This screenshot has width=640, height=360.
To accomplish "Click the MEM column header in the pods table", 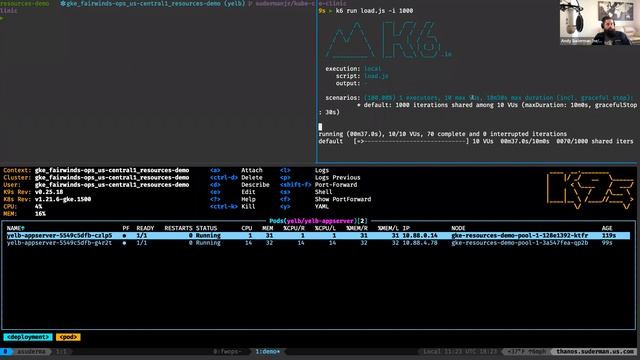I will coord(268,228).
